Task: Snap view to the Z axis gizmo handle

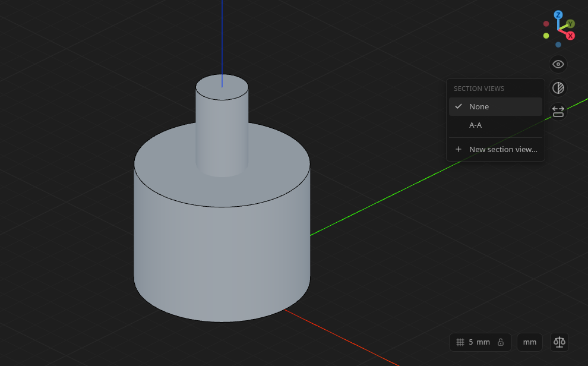Action: (x=558, y=15)
